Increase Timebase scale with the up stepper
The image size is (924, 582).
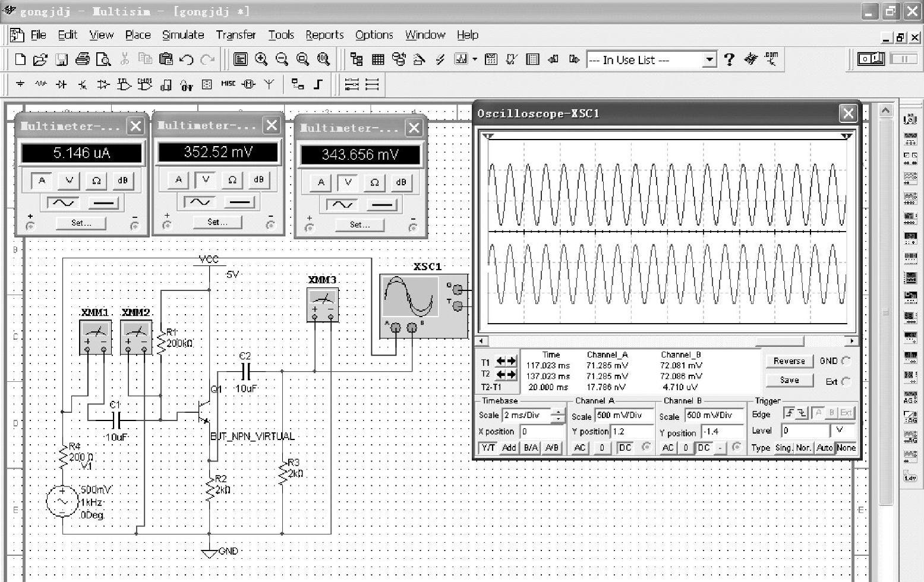click(558, 412)
